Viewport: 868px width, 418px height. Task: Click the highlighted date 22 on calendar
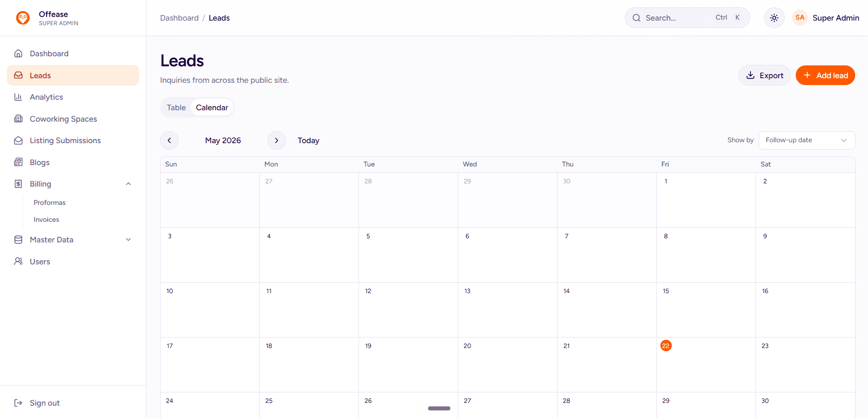(666, 346)
